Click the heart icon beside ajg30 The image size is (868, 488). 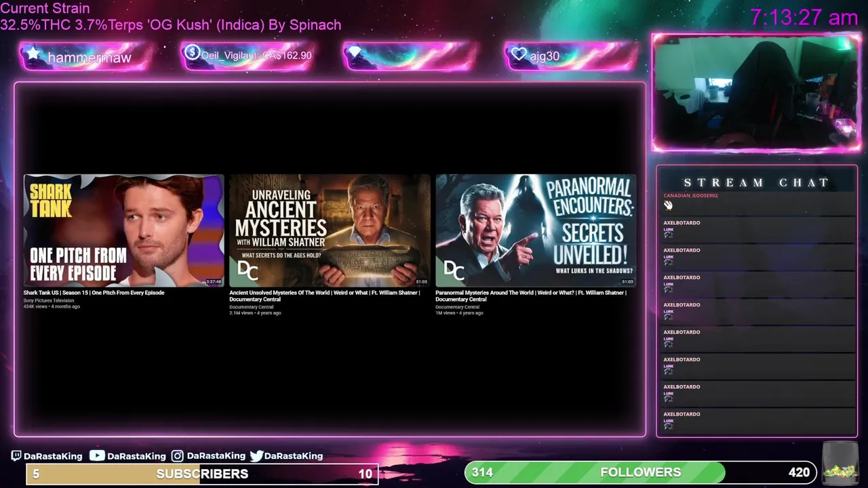(x=519, y=54)
